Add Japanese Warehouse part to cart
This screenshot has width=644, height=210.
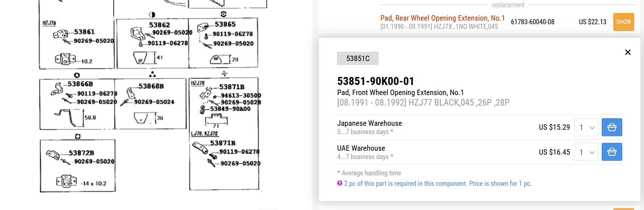click(611, 127)
